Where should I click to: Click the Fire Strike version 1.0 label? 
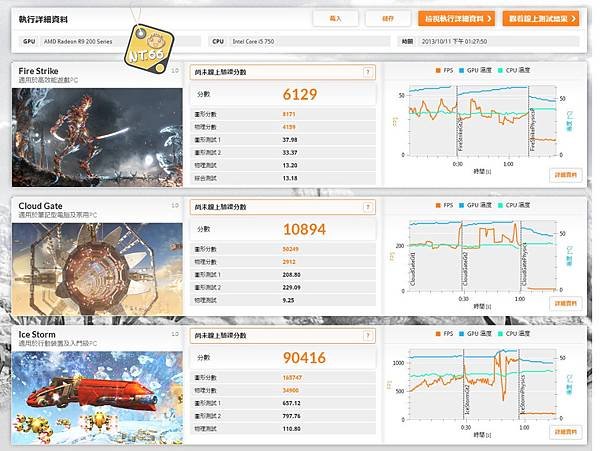175,70
